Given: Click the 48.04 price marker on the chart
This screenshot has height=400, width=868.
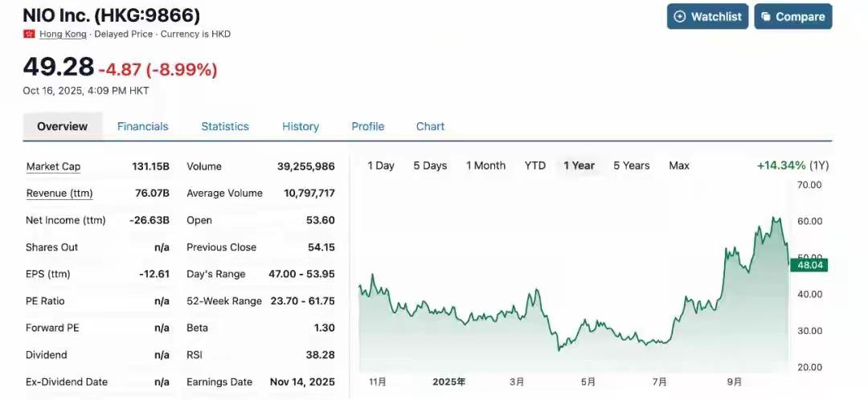Looking at the screenshot, I should (808, 265).
